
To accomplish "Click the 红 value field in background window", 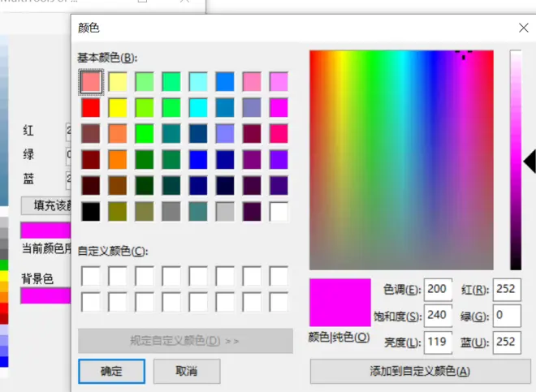I will coord(68,131).
